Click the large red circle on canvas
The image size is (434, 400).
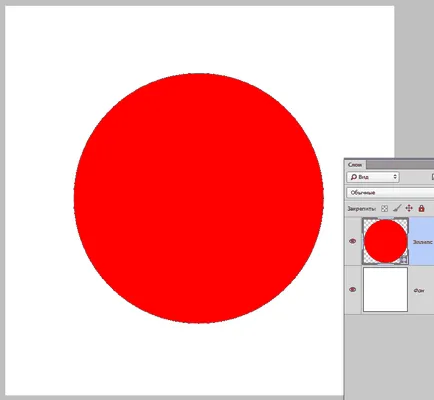pos(199,198)
